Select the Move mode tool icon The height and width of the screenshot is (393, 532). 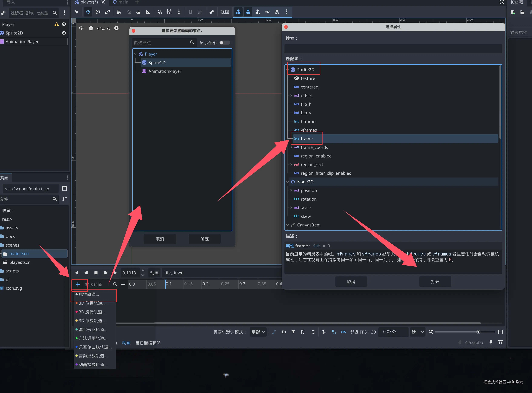pyautogui.click(x=88, y=12)
